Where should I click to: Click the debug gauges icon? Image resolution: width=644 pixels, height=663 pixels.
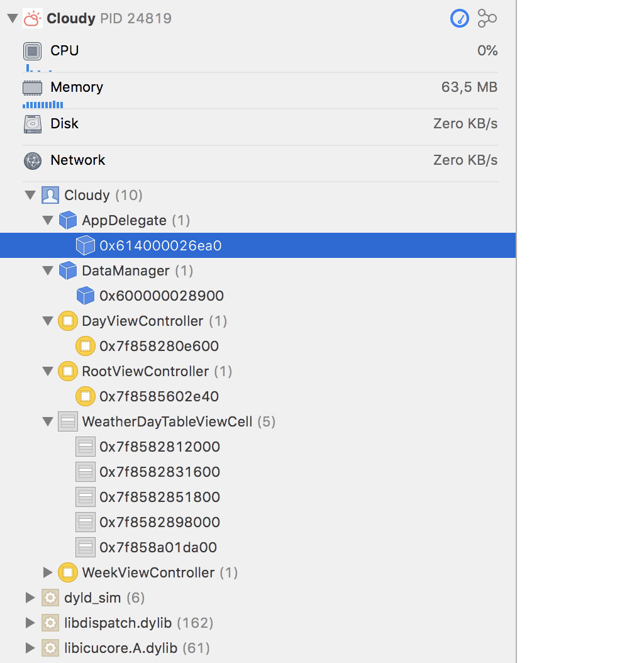click(460, 19)
